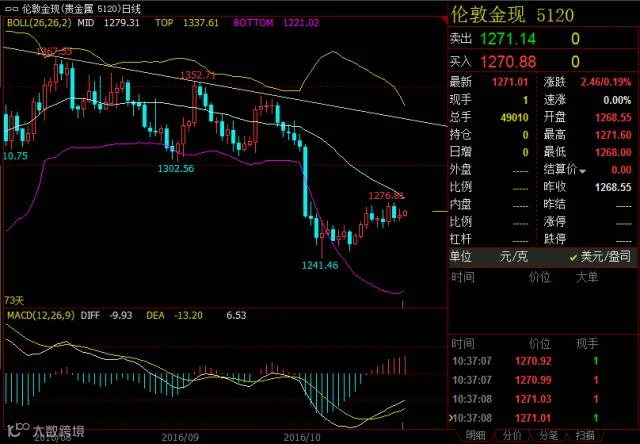Click the BOTTOM value 1221.02
This screenshot has height=444, width=640.
301,23
